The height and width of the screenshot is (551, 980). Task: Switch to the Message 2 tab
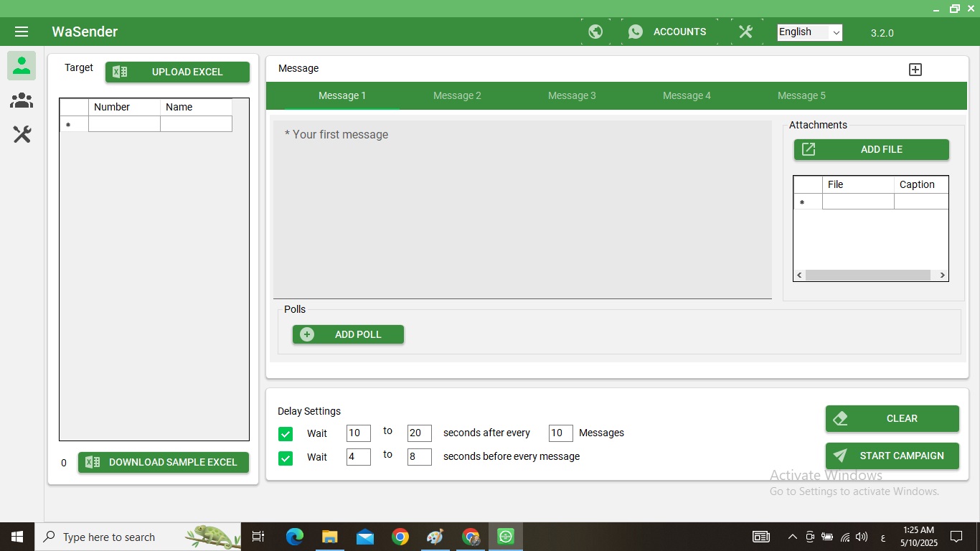457,95
